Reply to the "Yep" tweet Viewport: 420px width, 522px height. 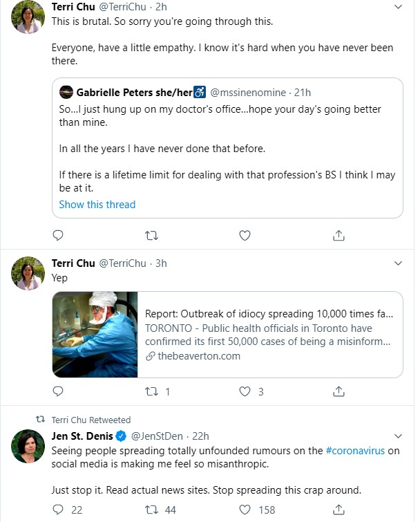coord(58,391)
